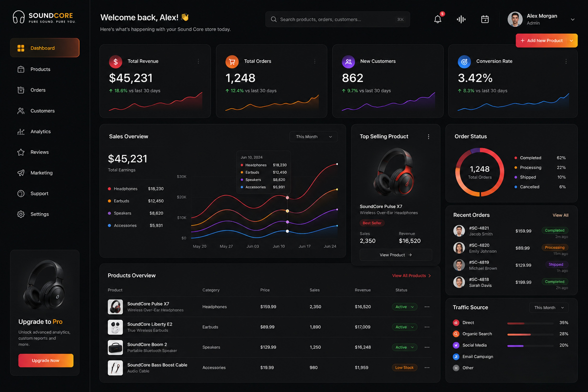This screenshot has height=392, width=588.
Task: Click the search magnifier icon
Action: (x=274, y=19)
